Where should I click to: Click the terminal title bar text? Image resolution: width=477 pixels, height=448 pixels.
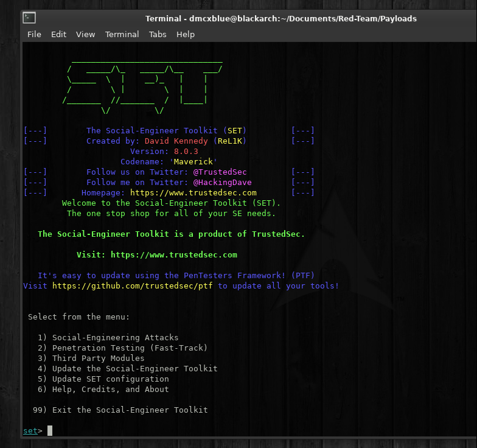[x=281, y=19]
